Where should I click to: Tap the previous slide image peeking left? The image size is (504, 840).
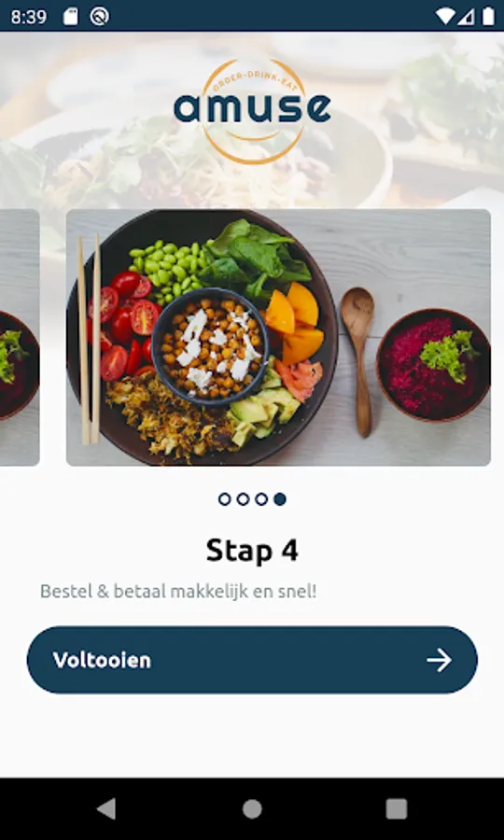[20, 337]
